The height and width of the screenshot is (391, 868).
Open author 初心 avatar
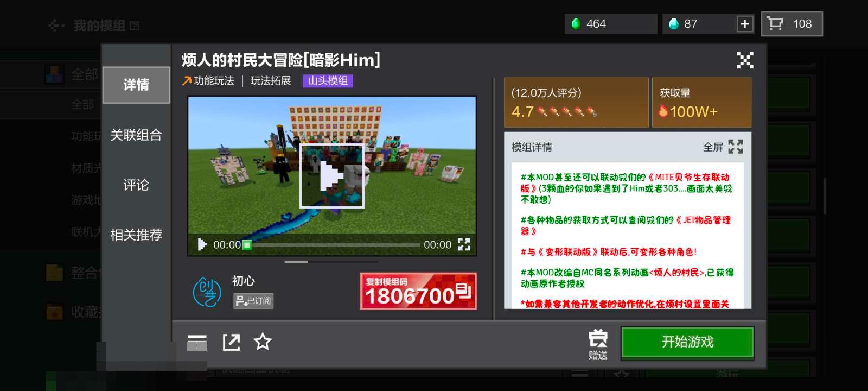click(207, 292)
